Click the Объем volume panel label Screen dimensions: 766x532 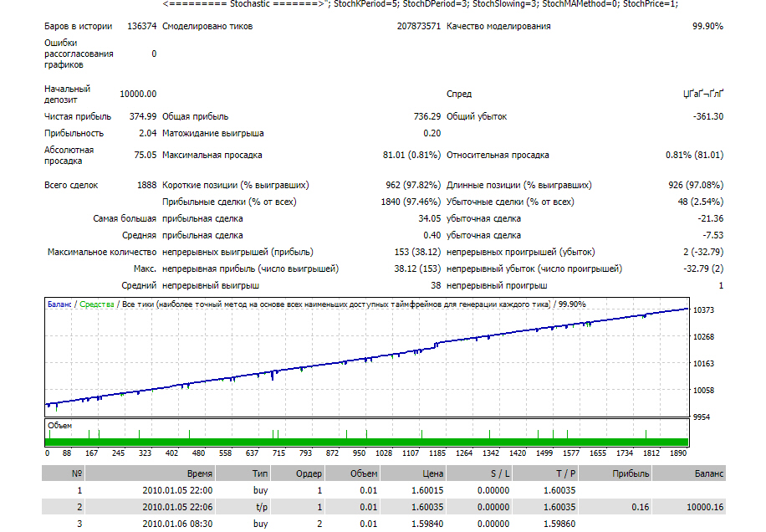click(59, 426)
